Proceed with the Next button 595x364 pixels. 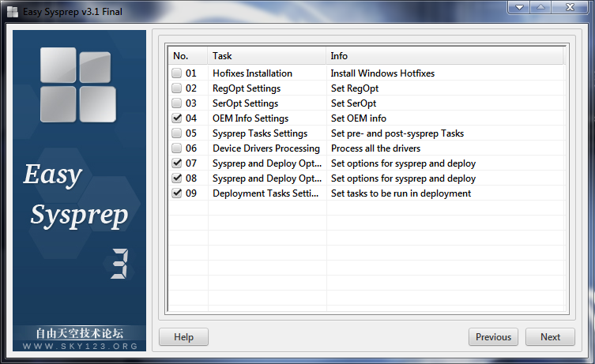coord(550,336)
